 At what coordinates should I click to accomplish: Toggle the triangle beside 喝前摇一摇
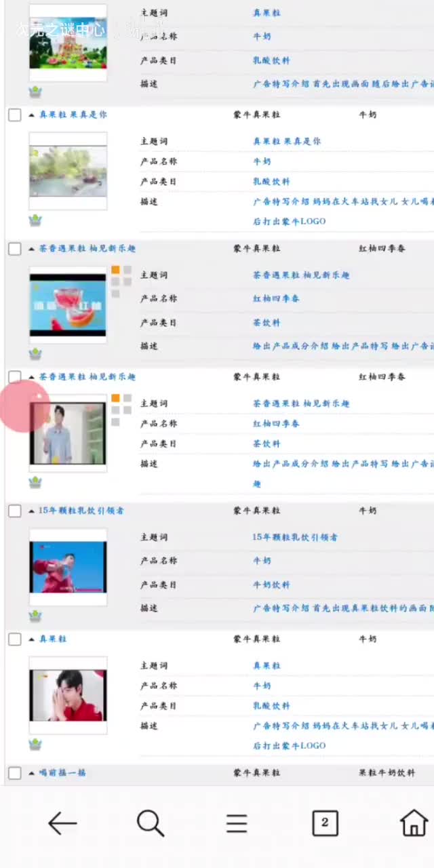point(32,773)
